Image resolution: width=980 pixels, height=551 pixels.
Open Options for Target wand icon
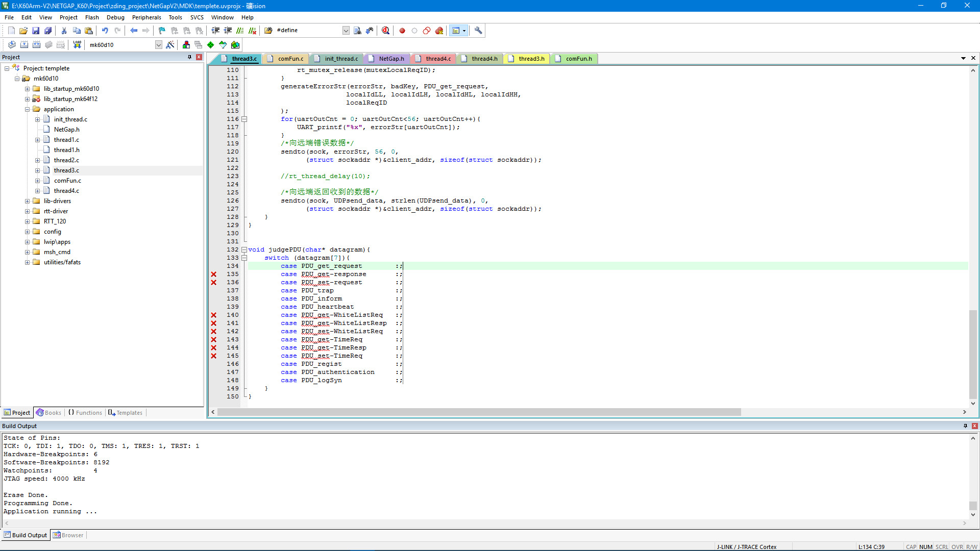(170, 45)
